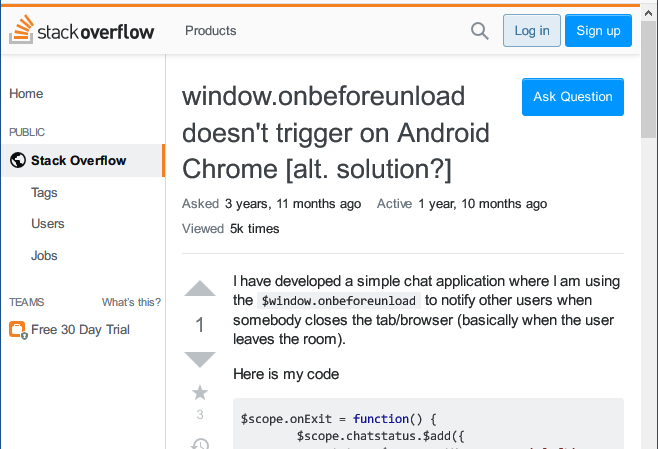Open Jobs in the left navigation
The image size is (658, 449).
pyautogui.click(x=44, y=256)
